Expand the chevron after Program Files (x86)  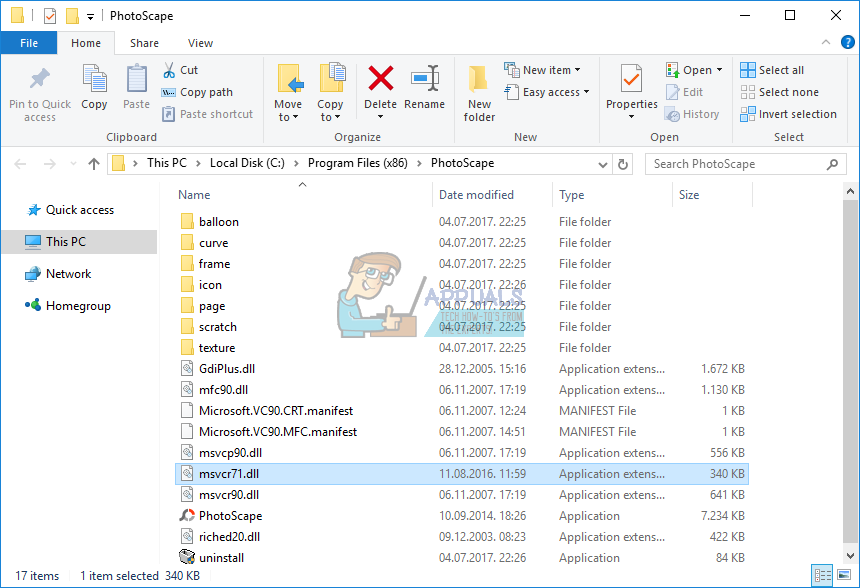pos(419,163)
